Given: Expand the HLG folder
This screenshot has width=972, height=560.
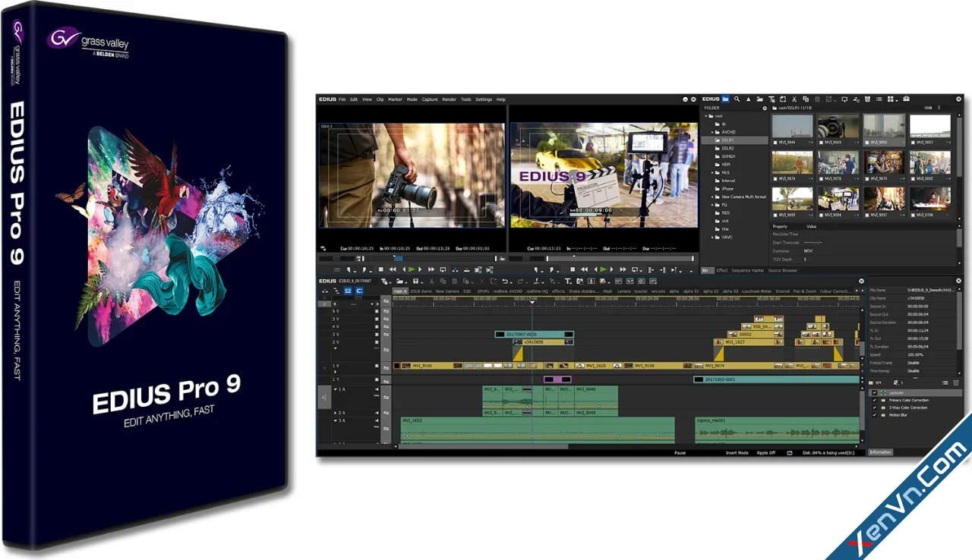Looking at the screenshot, I should point(713,172).
